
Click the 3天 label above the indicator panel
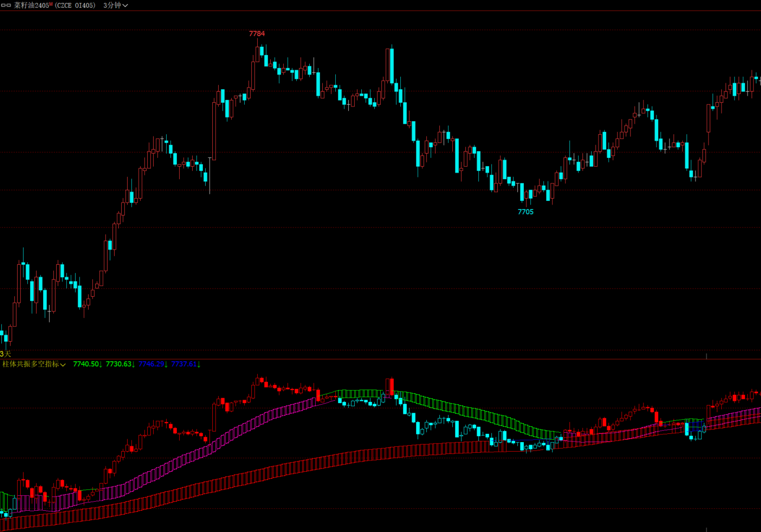click(x=5, y=353)
